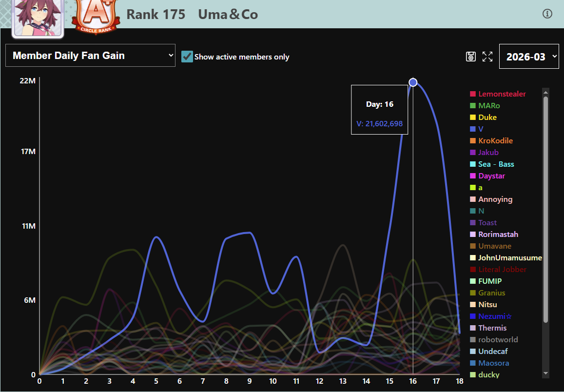Toggle Lemonstealer series in legend

coord(498,94)
